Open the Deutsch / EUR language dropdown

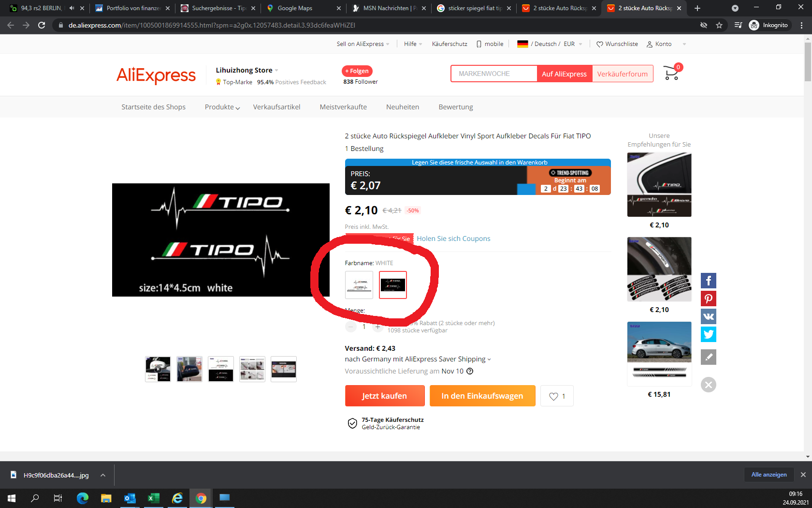(x=550, y=44)
